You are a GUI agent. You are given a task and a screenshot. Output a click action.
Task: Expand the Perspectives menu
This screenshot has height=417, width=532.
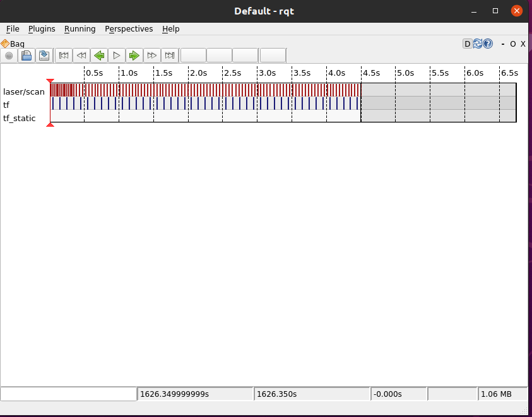coord(129,29)
